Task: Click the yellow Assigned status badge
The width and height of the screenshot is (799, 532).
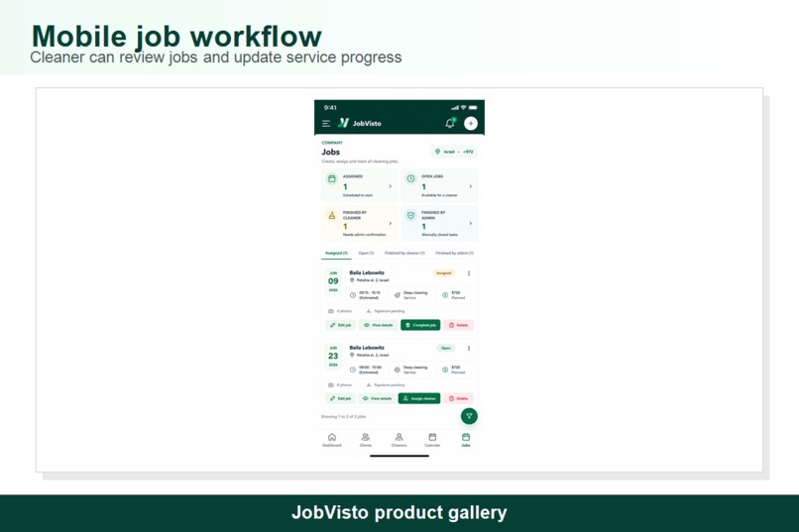Action: pyautogui.click(x=444, y=273)
